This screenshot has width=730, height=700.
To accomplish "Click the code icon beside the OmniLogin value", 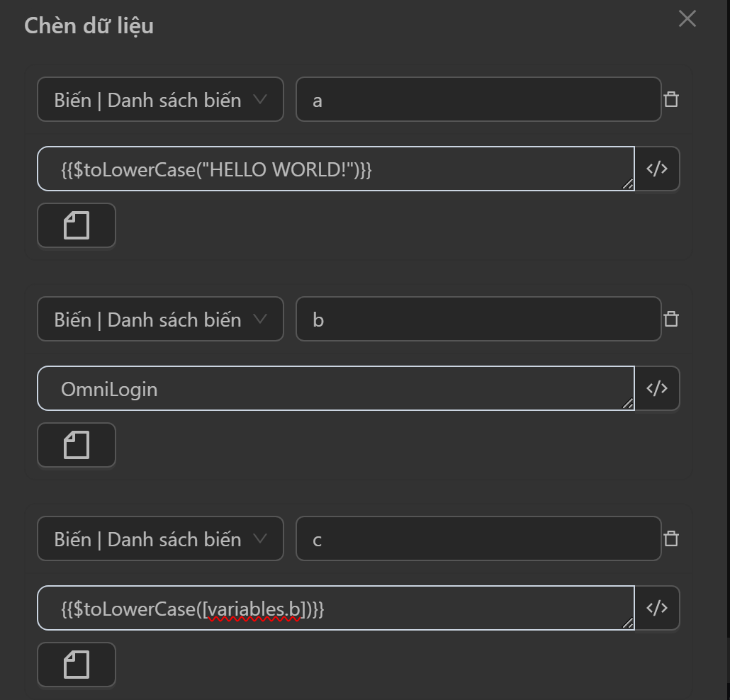I will (x=657, y=388).
